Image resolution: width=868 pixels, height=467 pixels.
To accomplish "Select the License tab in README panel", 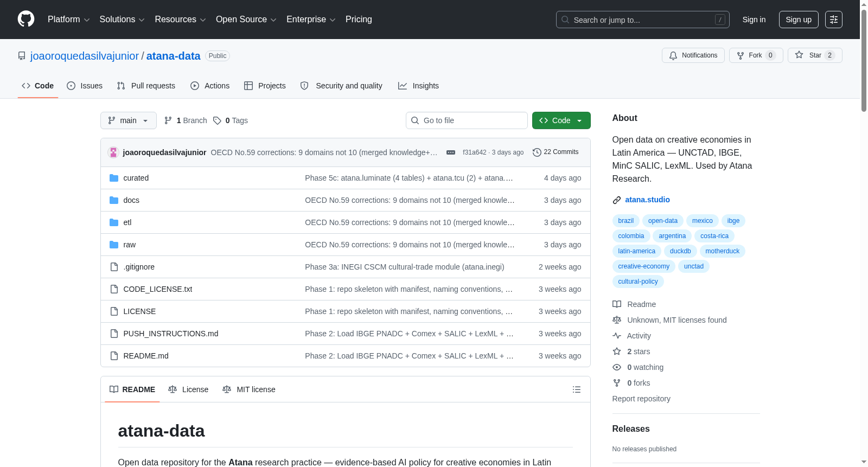I will click(x=188, y=389).
